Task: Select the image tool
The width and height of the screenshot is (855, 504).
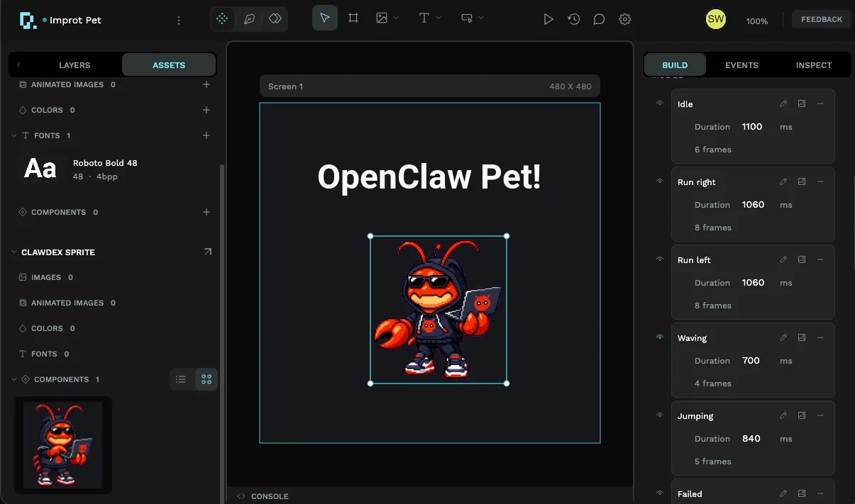Action: (382, 18)
